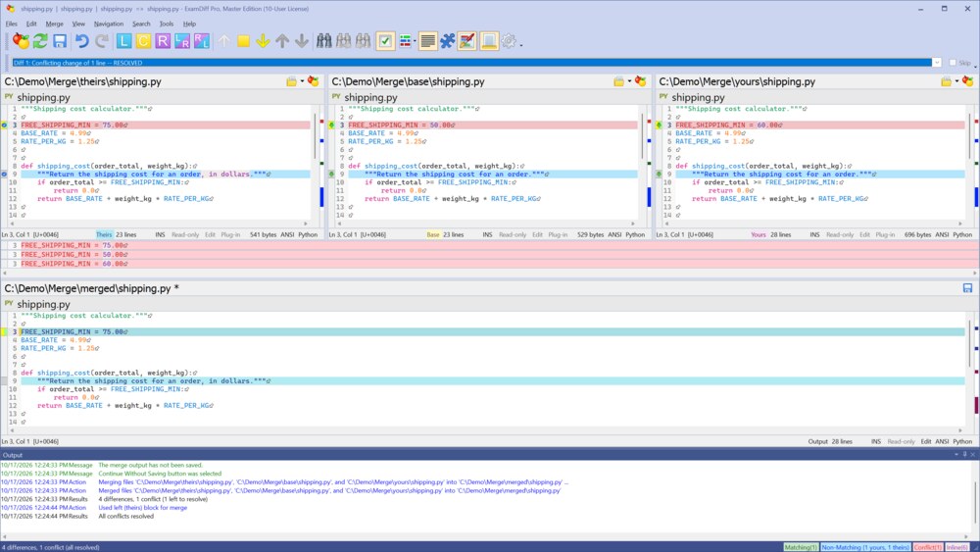This screenshot has height=552, width=980.
Task: Use Right block (purple R icon)
Action: click(163, 41)
